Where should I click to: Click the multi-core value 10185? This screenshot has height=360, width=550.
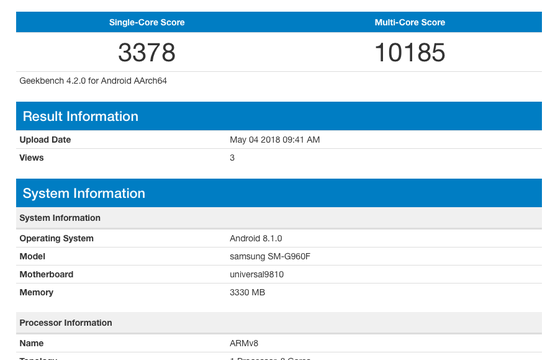pos(410,53)
